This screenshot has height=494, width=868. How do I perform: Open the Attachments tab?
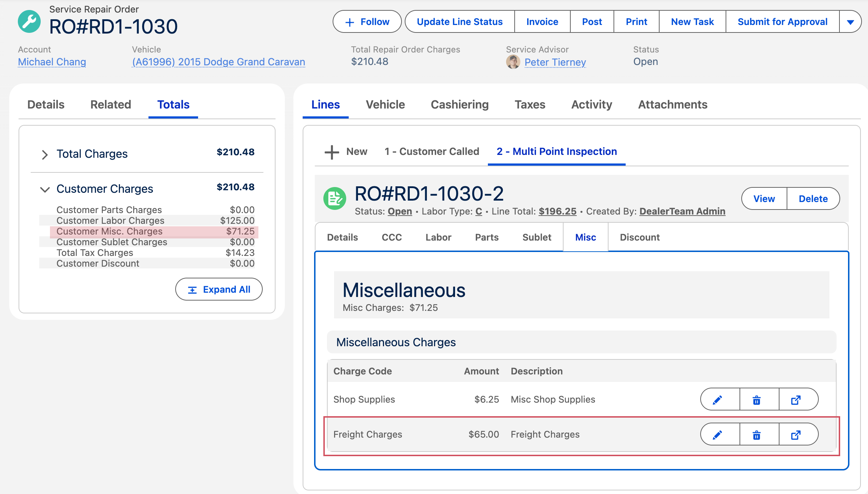pyautogui.click(x=672, y=105)
